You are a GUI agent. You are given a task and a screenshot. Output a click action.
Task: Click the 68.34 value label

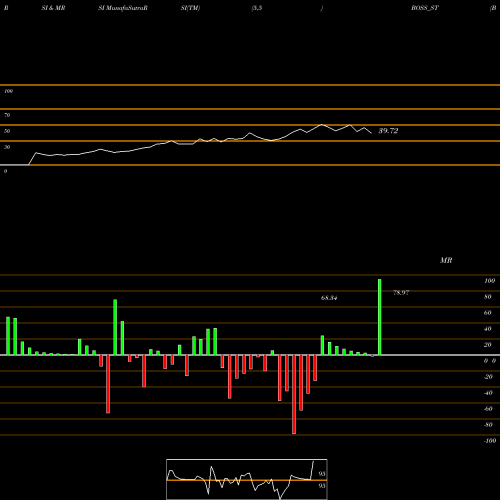click(329, 298)
